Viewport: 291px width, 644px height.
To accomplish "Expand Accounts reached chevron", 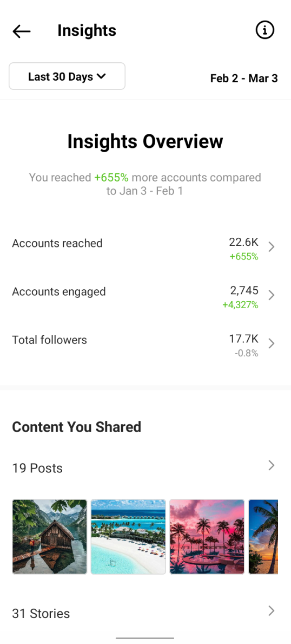I will point(272,247).
